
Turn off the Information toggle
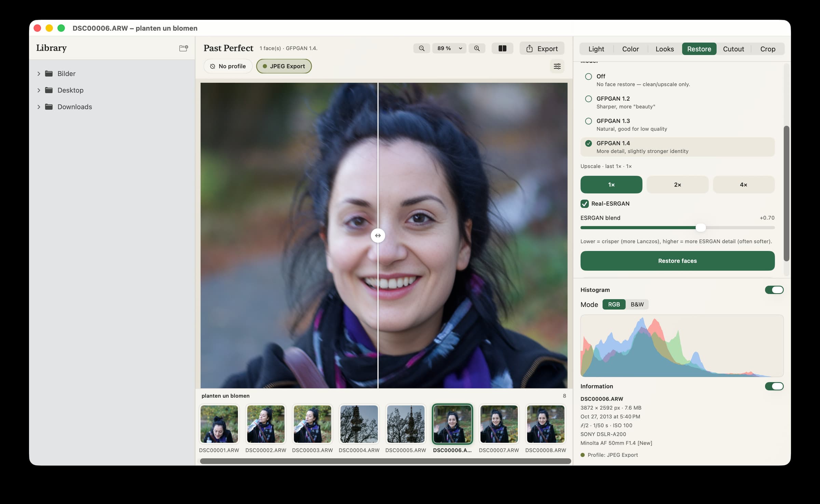tap(774, 386)
